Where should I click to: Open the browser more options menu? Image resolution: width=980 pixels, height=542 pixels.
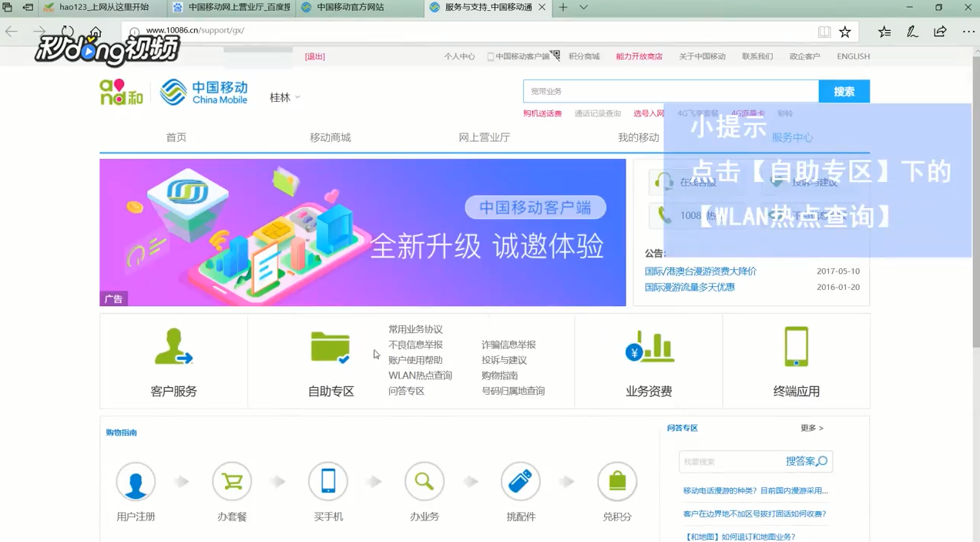[968, 32]
